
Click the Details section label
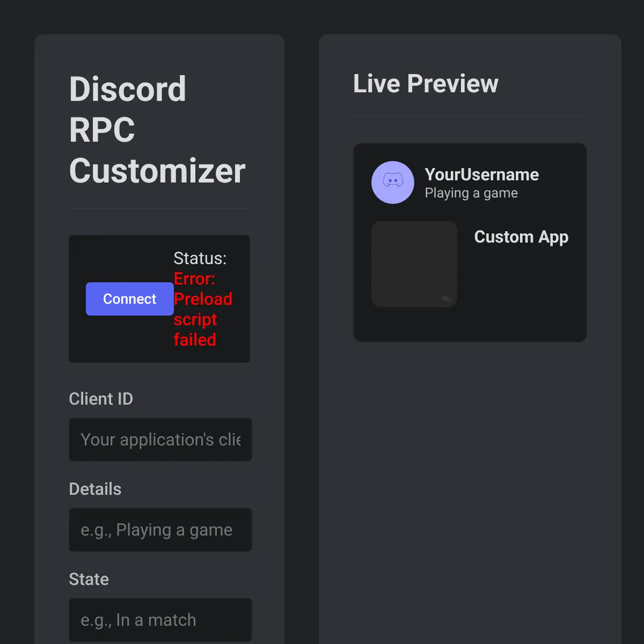click(x=95, y=489)
